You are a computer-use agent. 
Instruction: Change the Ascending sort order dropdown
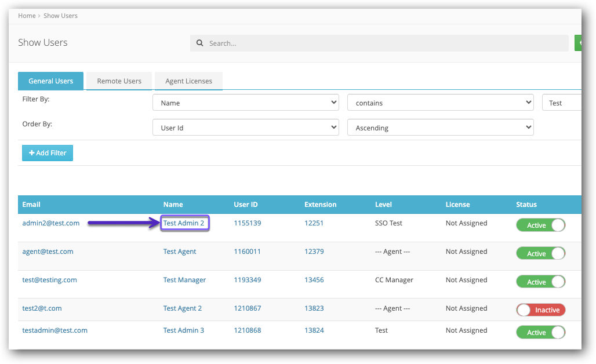[x=440, y=128]
